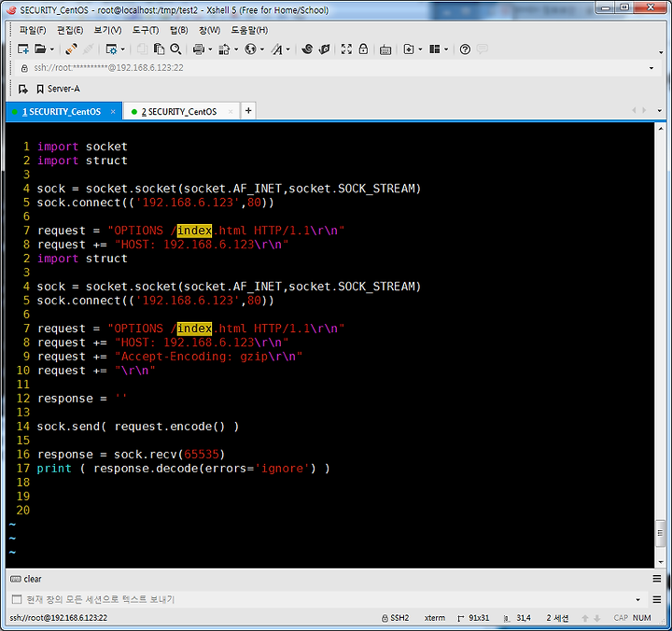The image size is (672, 631).
Task: Switch to the 1 SECURITY_CentOS tab
Action: [x=62, y=112]
